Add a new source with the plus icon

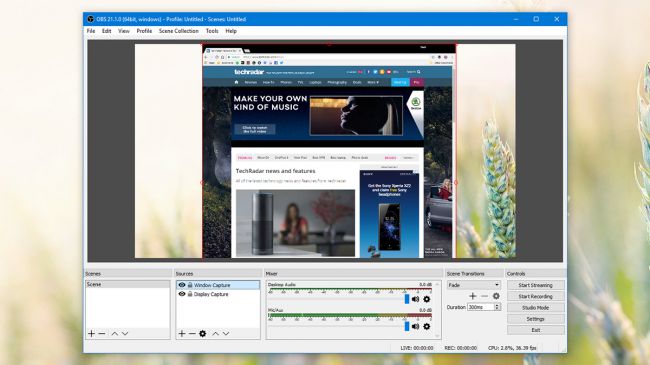point(182,333)
